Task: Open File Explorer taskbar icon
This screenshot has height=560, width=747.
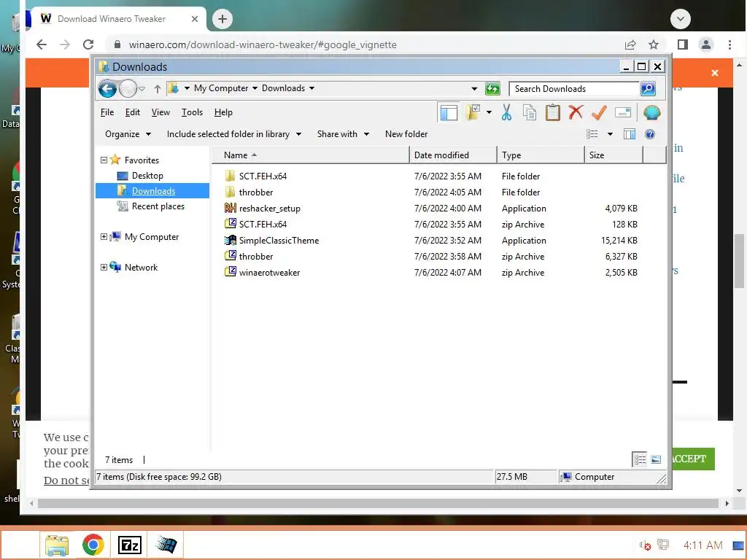Action: (x=57, y=545)
